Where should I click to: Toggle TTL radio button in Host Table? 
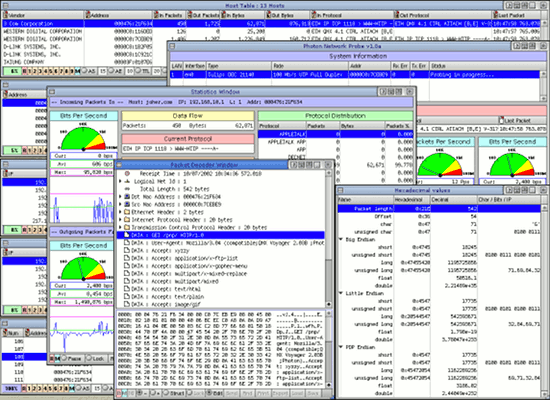coord(138,71)
